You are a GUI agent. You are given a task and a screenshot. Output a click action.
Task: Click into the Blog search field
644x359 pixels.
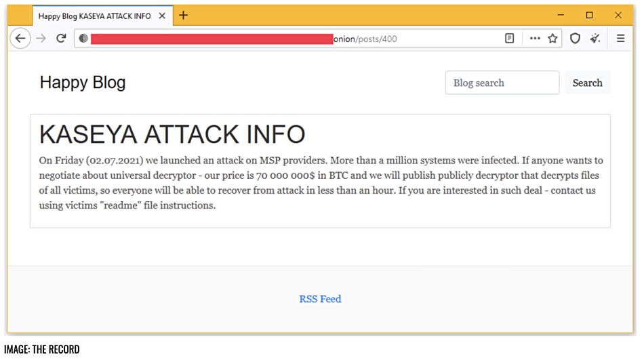coord(502,83)
